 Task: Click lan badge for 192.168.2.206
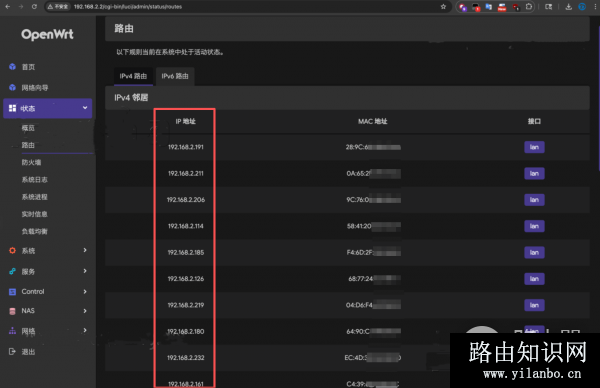click(x=534, y=200)
